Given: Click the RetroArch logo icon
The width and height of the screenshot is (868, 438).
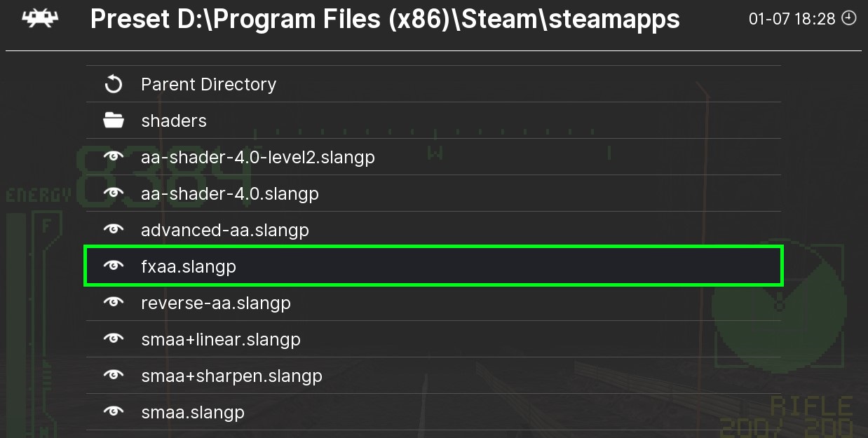Looking at the screenshot, I should point(41,19).
